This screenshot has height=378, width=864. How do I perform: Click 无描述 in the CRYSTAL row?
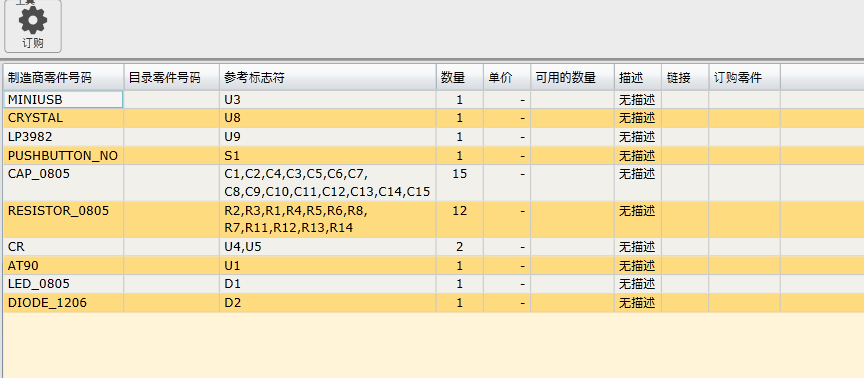pos(637,118)
